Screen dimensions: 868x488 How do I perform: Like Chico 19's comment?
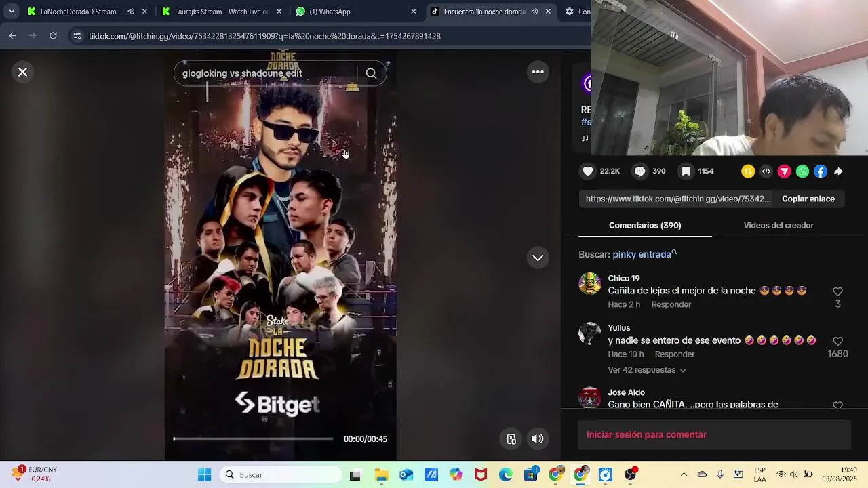pos(837,291)
